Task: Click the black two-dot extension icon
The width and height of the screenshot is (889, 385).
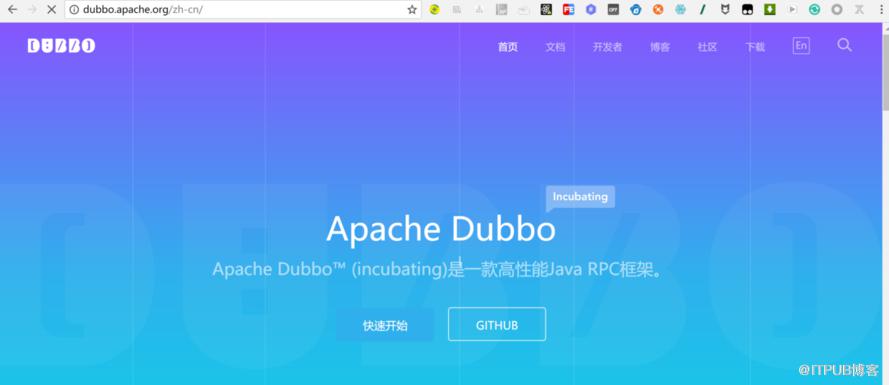Action: 747,10
